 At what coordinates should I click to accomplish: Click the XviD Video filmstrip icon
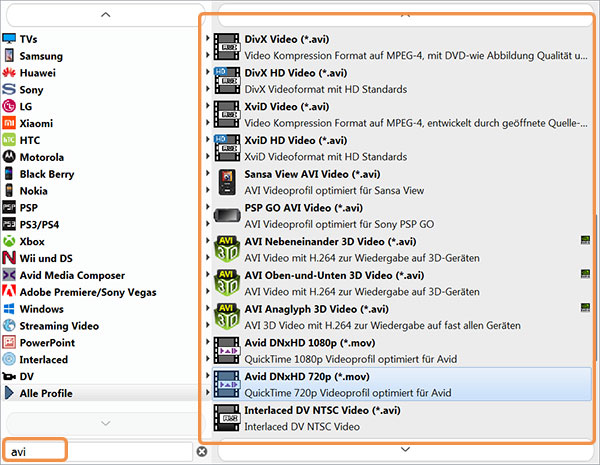[x=227, y=114]
